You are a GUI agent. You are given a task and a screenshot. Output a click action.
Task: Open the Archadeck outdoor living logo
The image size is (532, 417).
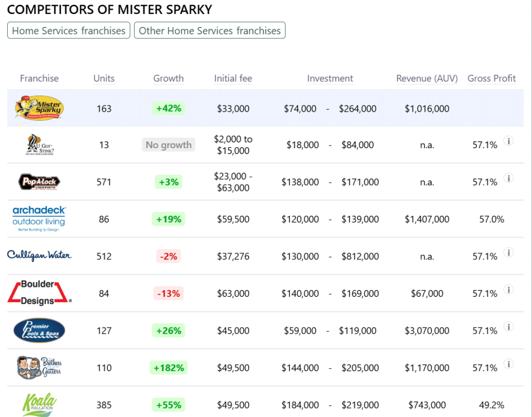(39, 219)
